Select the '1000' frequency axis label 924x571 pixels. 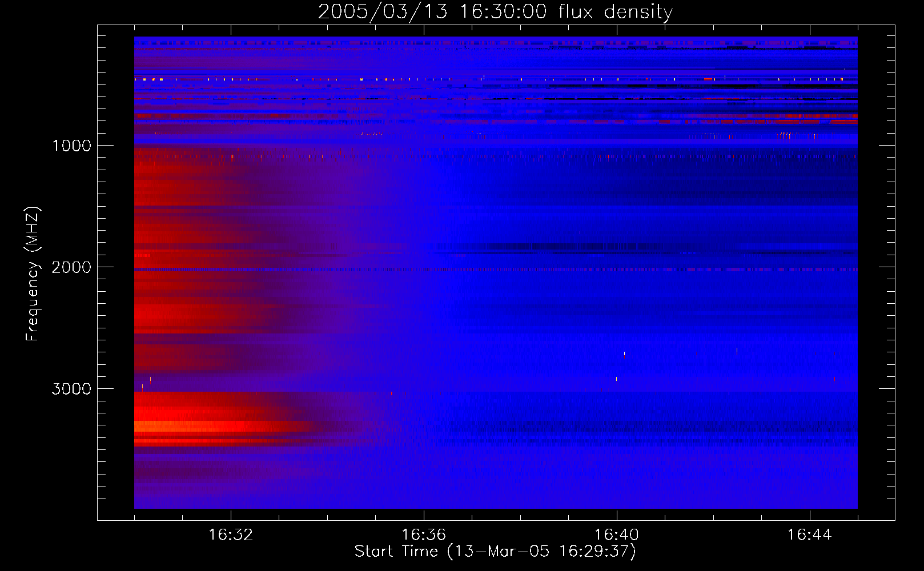[x=71, y=146]
